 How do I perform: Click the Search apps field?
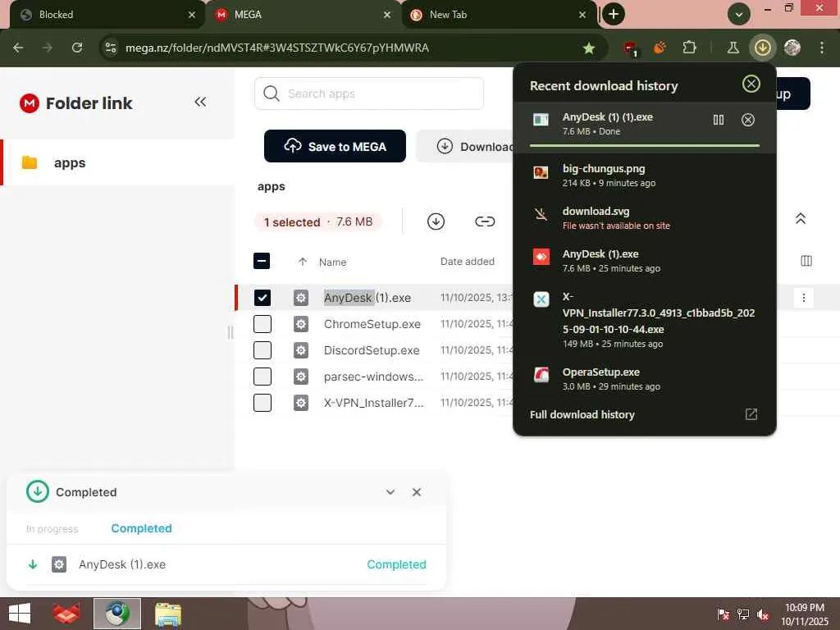coord(369,94)
